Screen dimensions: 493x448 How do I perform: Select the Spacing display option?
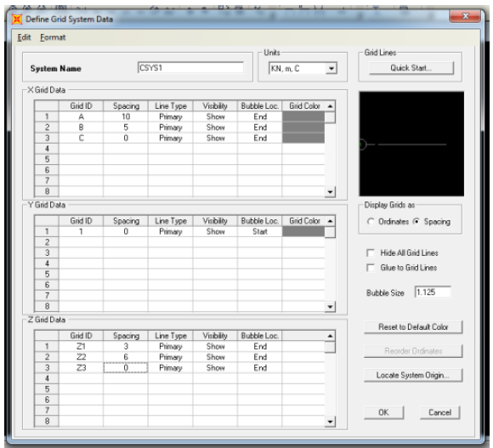[x=416, y=222]
